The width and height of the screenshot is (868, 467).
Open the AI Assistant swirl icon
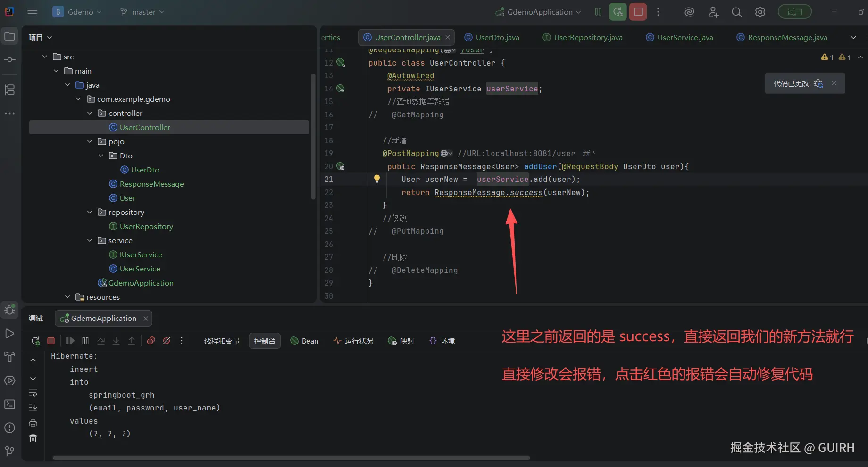pyautogui.click(x=689, y=12)
